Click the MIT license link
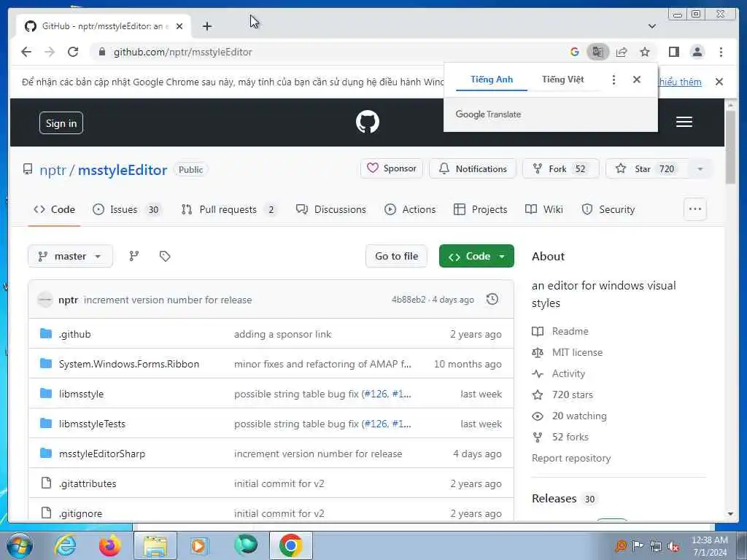 point(577,352)
